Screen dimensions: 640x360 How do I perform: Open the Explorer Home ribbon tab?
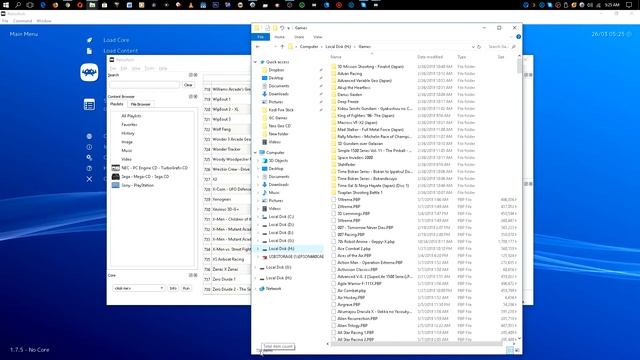(280, 37)
